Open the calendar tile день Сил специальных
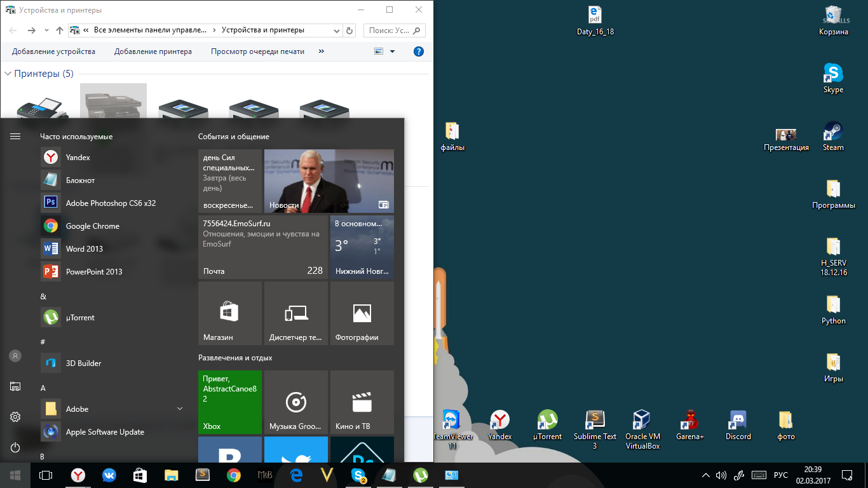The image size is (868, 488). click(x=230, y=181)
